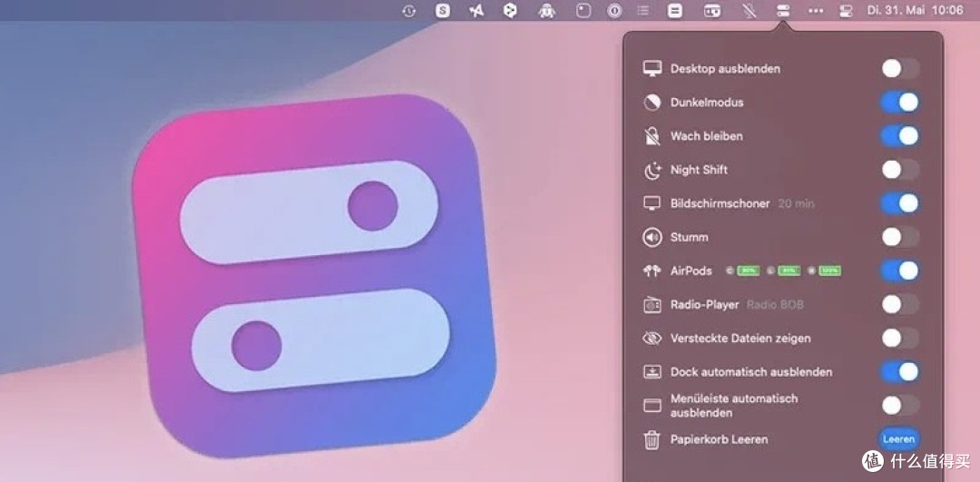The width and height of the screenshot is (980, 482).
Task: Click the One Switch toggles menu bar icon
Action: point(783,11)
